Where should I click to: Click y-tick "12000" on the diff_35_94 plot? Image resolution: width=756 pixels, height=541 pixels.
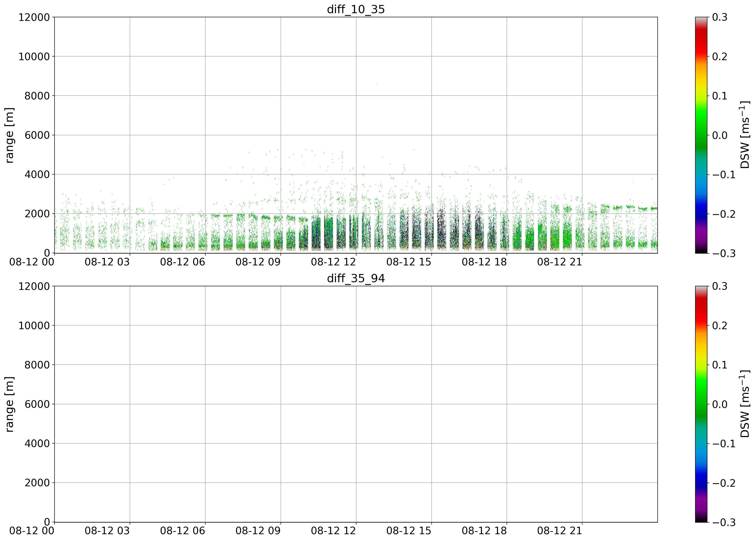coord(34,287)
